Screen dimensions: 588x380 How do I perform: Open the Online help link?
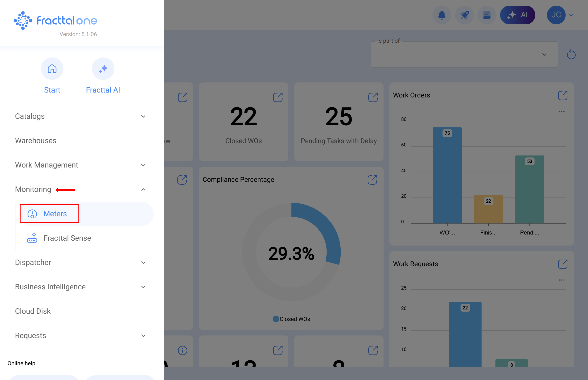tap(21, 363)
